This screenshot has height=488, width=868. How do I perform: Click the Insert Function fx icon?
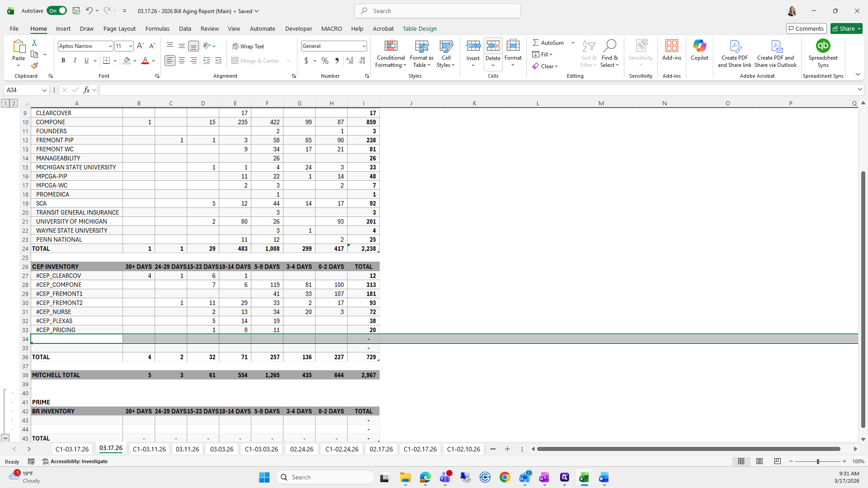pyautogui.click(x=86, y=90)
